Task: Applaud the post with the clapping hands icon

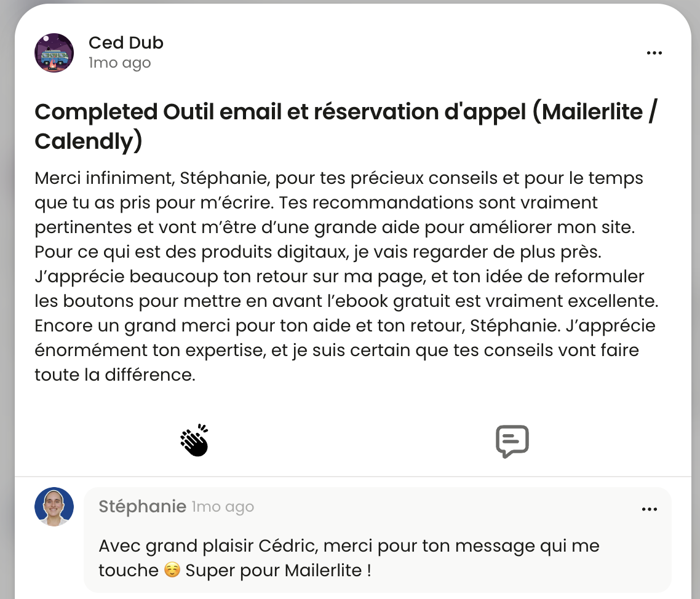Action: (x=194, y=440)
